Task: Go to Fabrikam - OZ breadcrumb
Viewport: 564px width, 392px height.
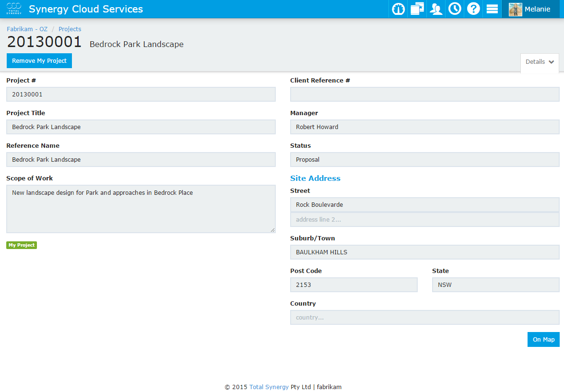Action: point(27,29)
